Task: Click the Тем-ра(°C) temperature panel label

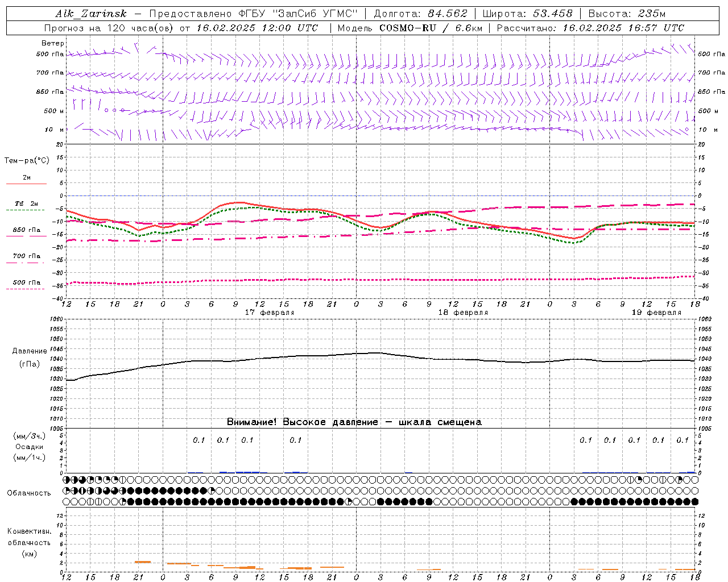Action: 27,161
